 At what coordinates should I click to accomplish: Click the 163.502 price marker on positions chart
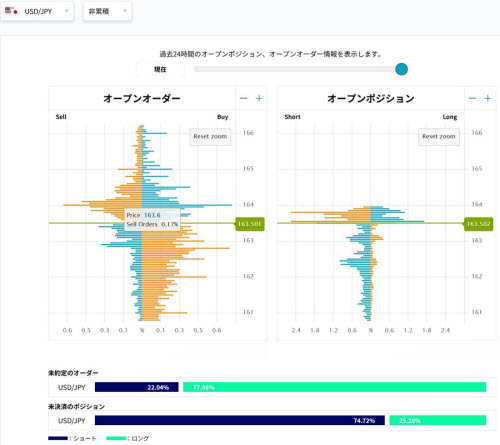479,224
